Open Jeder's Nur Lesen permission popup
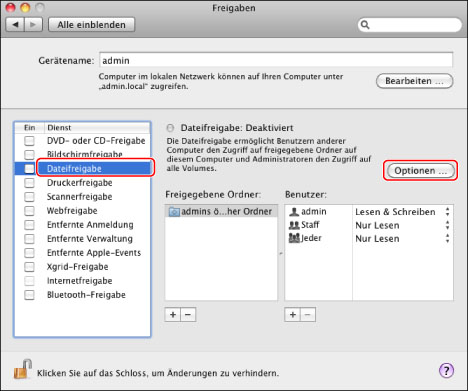 tap(402, 238)
